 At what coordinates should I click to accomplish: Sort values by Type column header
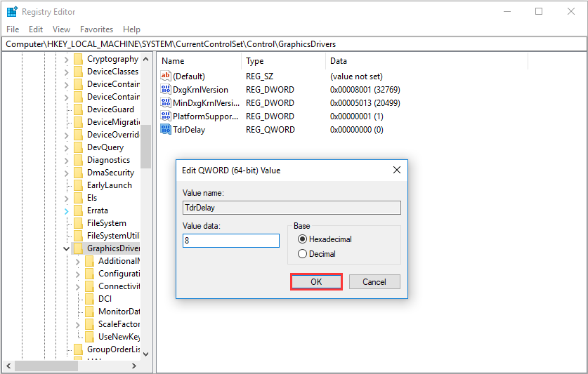284,61
